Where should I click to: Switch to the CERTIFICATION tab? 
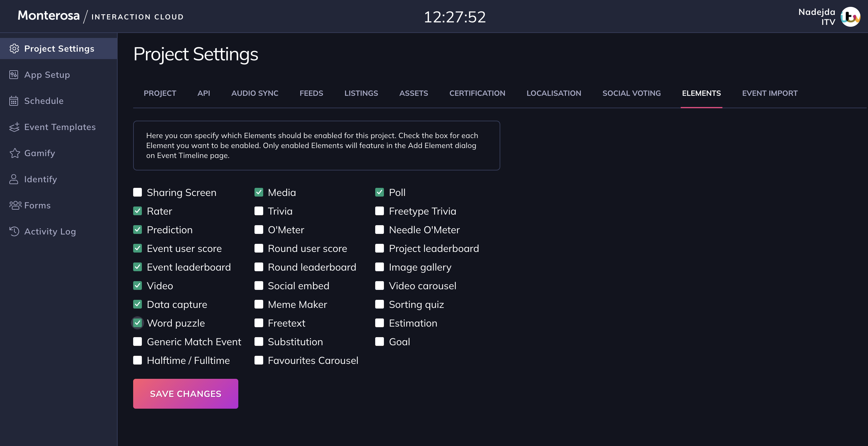click(x=477, y=93)
